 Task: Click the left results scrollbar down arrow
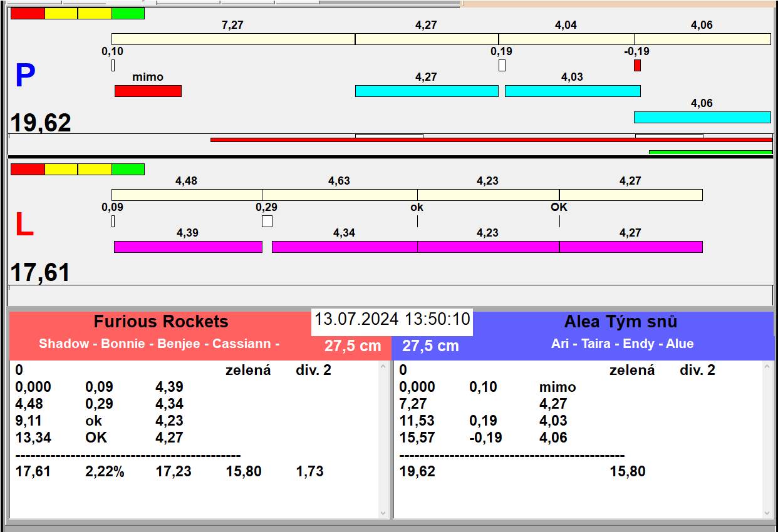coord(383,513)
